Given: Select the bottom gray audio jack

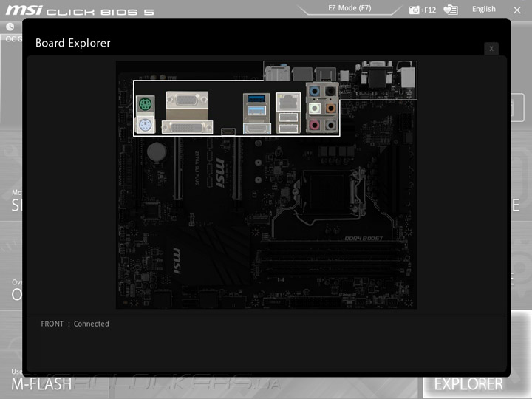Looking at the screenshot, I should [330, 125].
